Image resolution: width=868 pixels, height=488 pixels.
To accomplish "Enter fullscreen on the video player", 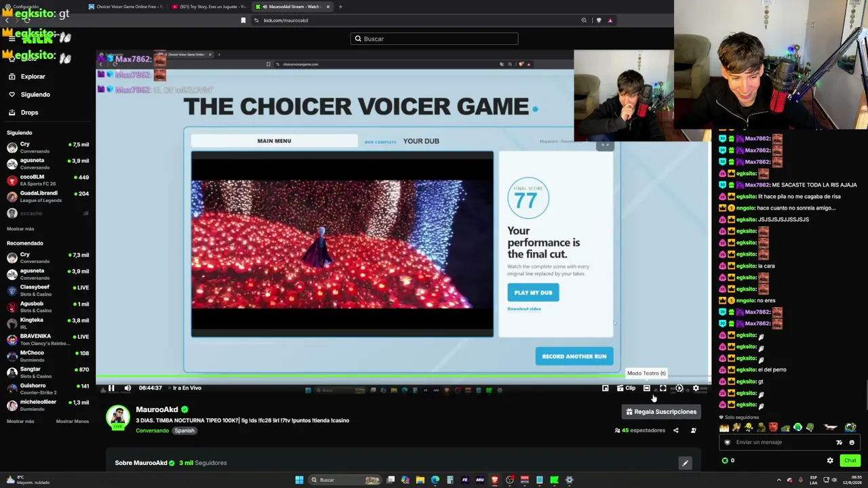I will pos(663,388).
